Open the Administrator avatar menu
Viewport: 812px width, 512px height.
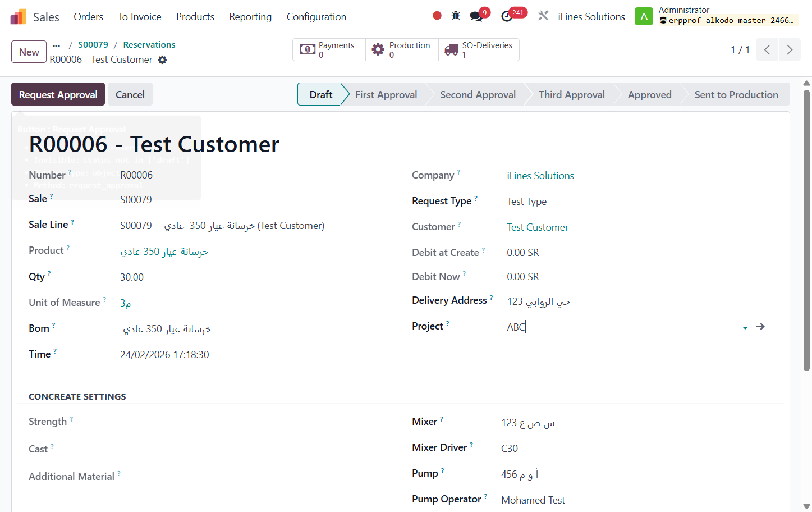click(644, 16)
